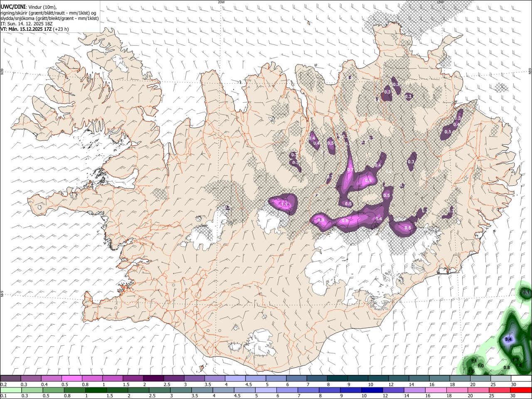Click the 1.1 snow value in the purple patch
The height and width of the screenshot is (399, 532).
[284, 204]
